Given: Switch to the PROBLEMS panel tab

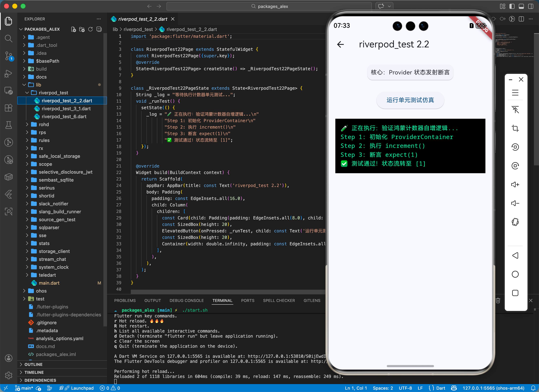Looking at the screenshot, I should pyautogui.click(x=125, y=300).
